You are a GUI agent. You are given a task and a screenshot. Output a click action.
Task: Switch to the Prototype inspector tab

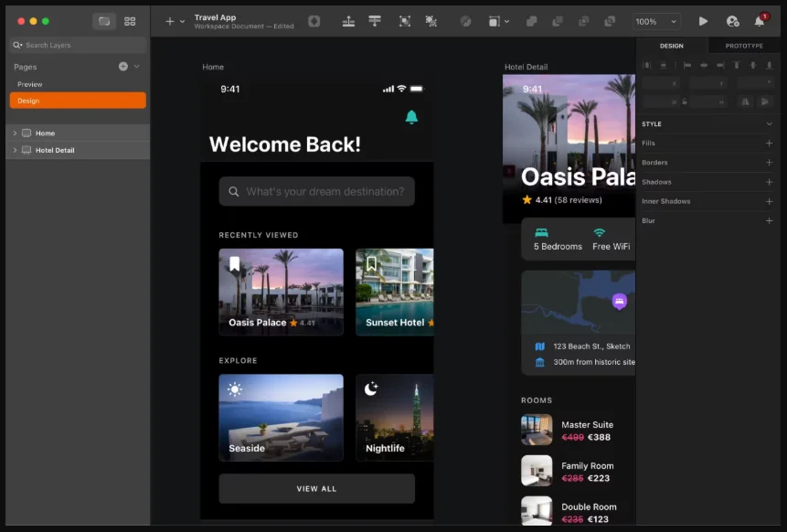(744, 46)
